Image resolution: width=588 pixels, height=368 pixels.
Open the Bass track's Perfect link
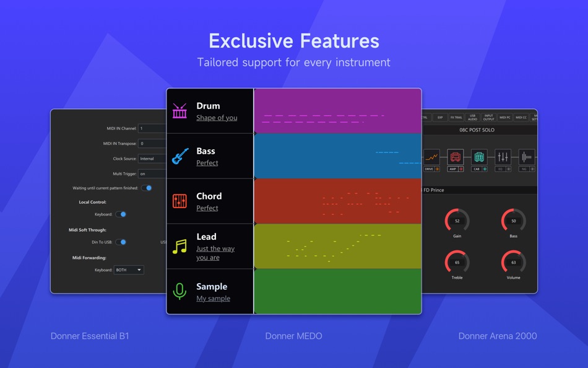pyautogui.click(x=207, y=162)
